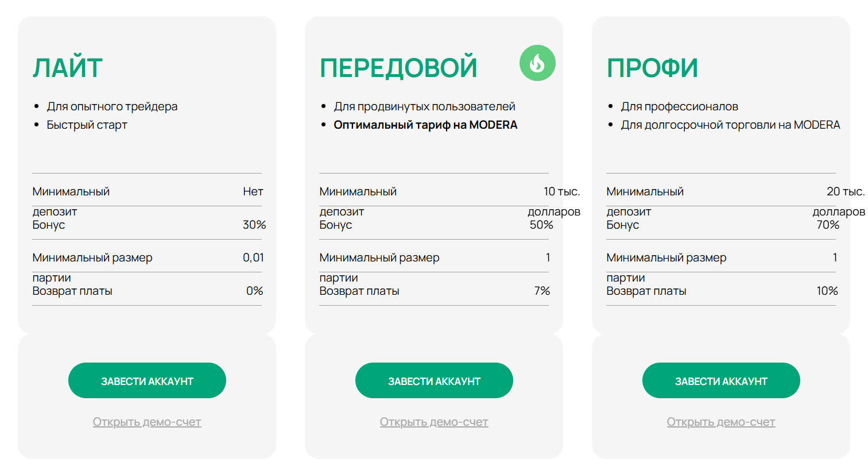Click the 70% bonus value in ПРОФИ
Screen dimensions: 868x466
(x=828, y=225)
